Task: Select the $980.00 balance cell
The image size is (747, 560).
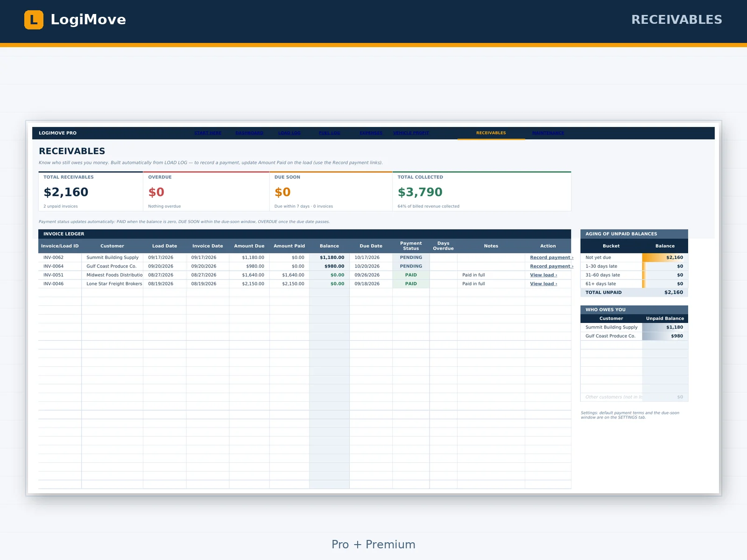Action: pos(330,266)
